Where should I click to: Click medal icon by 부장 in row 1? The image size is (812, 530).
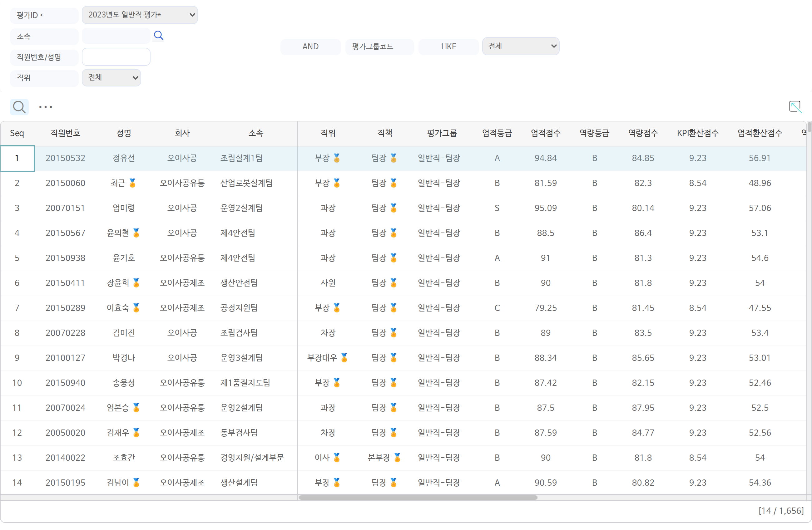tap(337, 158)
